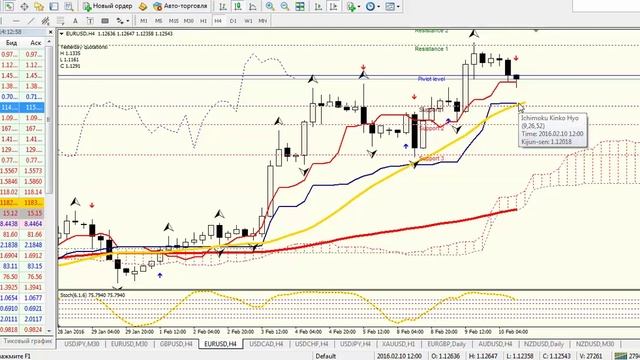The height and width of the screenshot is (360, 640).
Task: Set timeframe to W1
Action: 248,21
